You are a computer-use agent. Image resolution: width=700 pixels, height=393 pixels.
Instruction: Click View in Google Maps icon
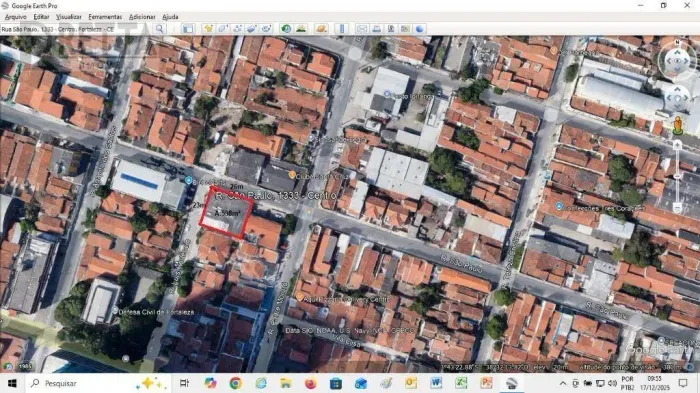(405, 29)
